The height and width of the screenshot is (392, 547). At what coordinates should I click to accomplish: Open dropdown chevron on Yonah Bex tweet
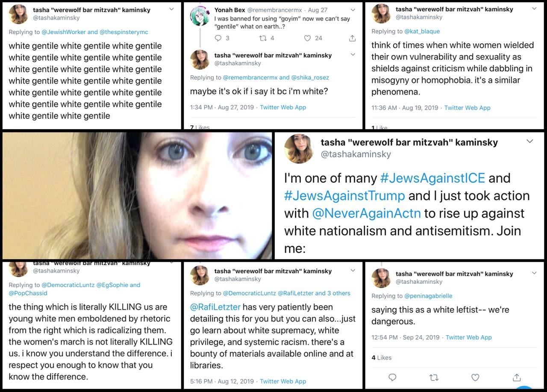(353, 9)
